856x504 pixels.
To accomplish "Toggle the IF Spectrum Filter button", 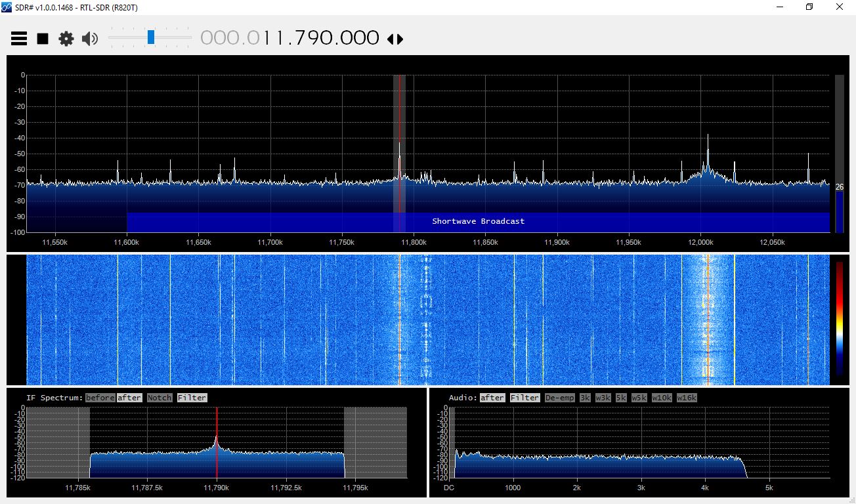I will coord(192,398).
